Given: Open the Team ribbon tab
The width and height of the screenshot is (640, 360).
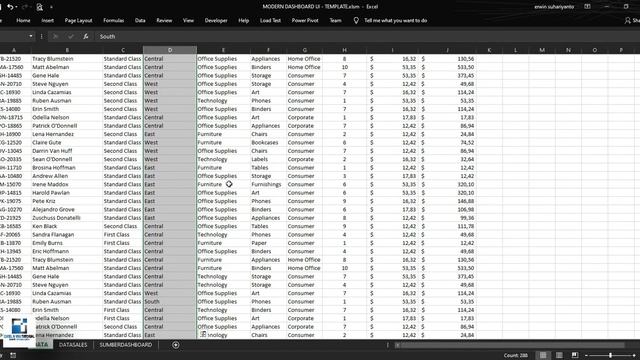Looking at the screenshot, I should tap(336, 20).
